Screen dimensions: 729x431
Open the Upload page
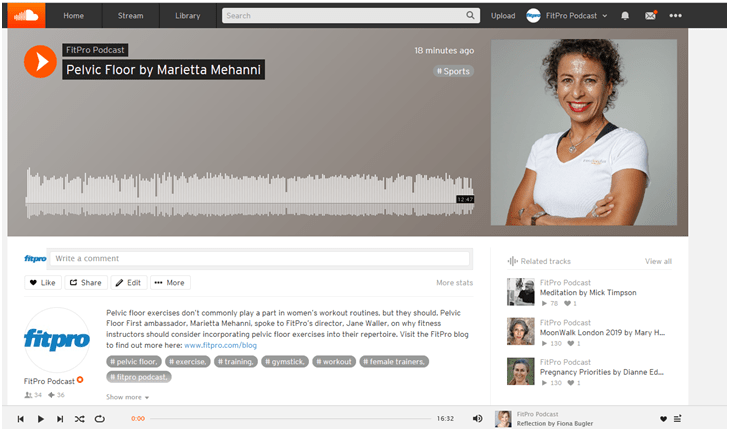point(503,15)
